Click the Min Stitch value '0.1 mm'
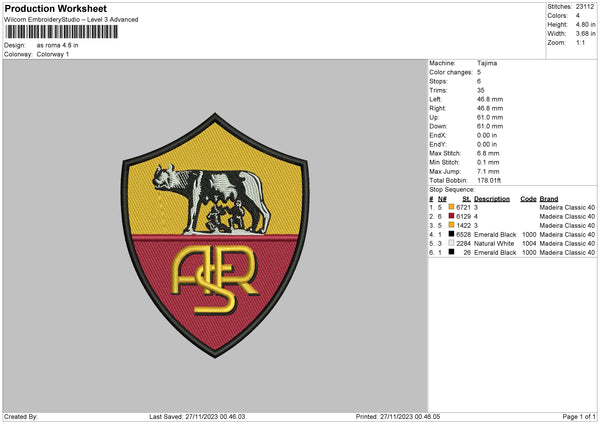Viewport: 600px width, 424px height. coord(488,162)
